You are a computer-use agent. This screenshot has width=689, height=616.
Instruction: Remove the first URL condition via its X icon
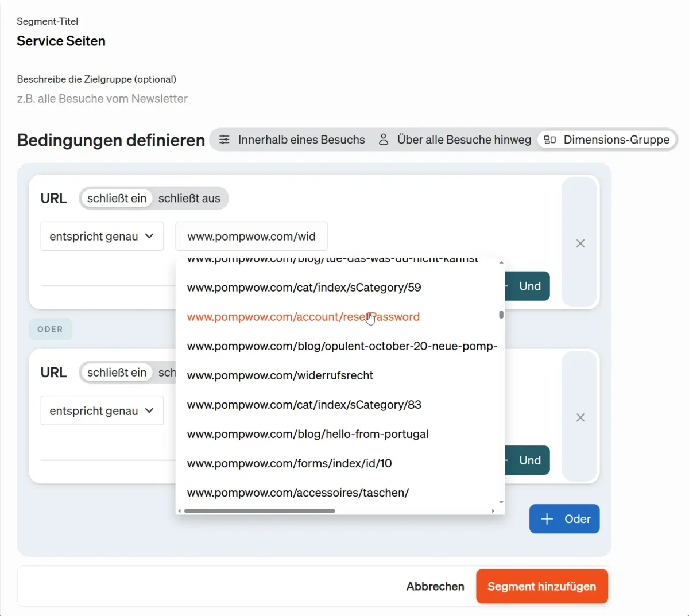click(580, 243)
